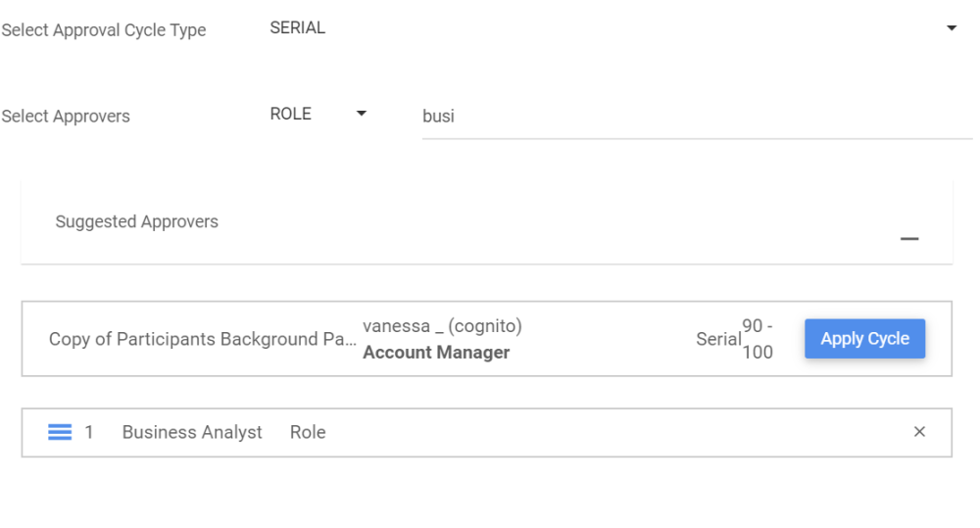Remove the Business Analyst approver
This screenshot has height=528, width=980.
coord(919,432)
